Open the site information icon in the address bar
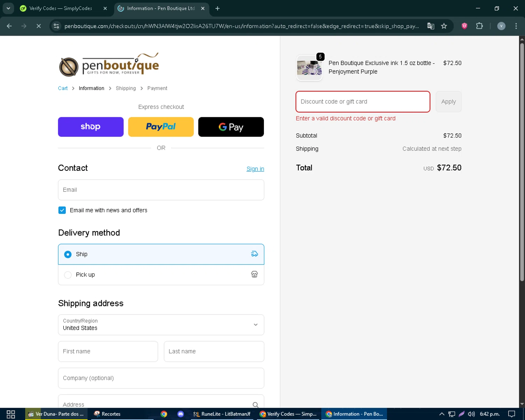Screen dimensions: 525x420 tap(56, 26)
